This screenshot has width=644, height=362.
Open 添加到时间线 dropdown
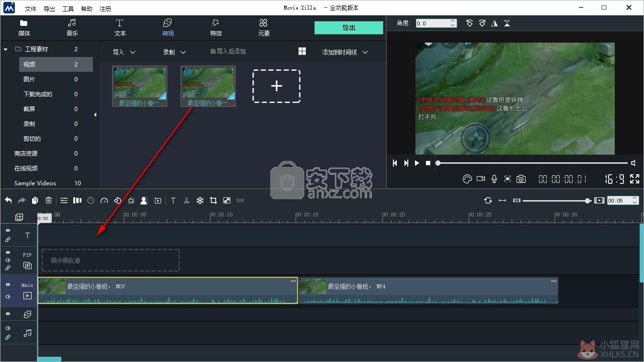[x=345, y=52]
